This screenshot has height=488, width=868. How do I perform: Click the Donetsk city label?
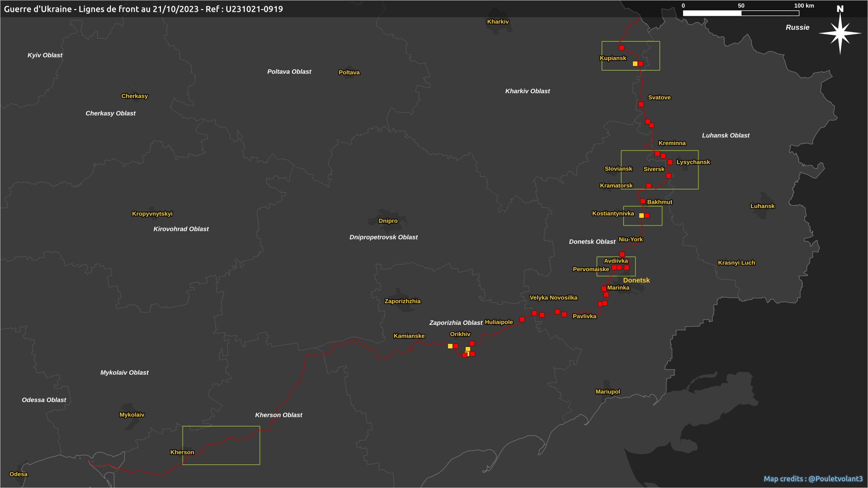pyautogui.click(x=636, y=280)
